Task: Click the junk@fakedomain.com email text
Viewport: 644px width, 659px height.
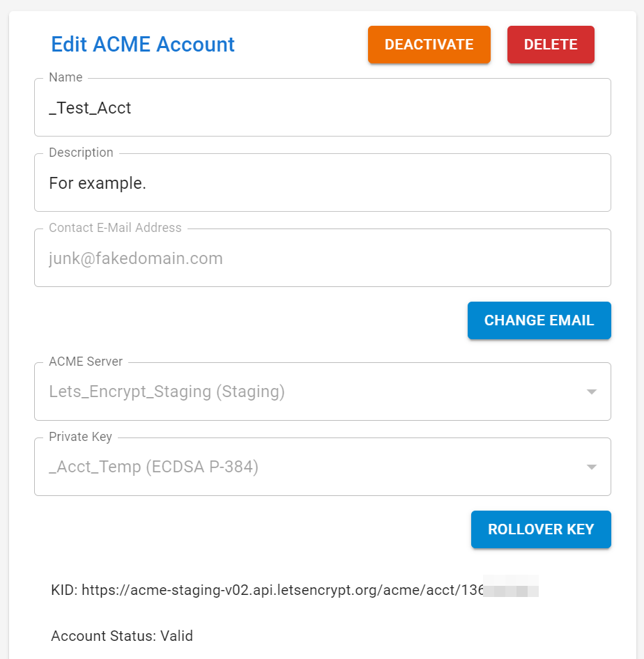Action: point(135,258)
